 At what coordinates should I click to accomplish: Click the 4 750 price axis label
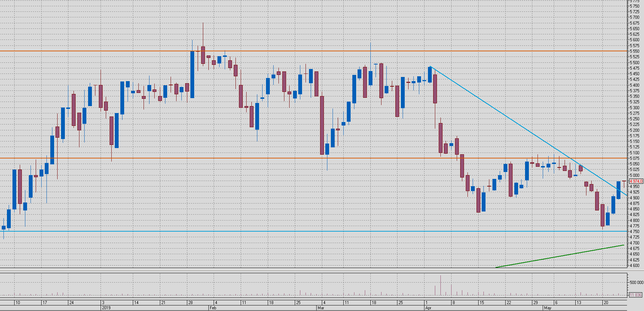(635, 232)
